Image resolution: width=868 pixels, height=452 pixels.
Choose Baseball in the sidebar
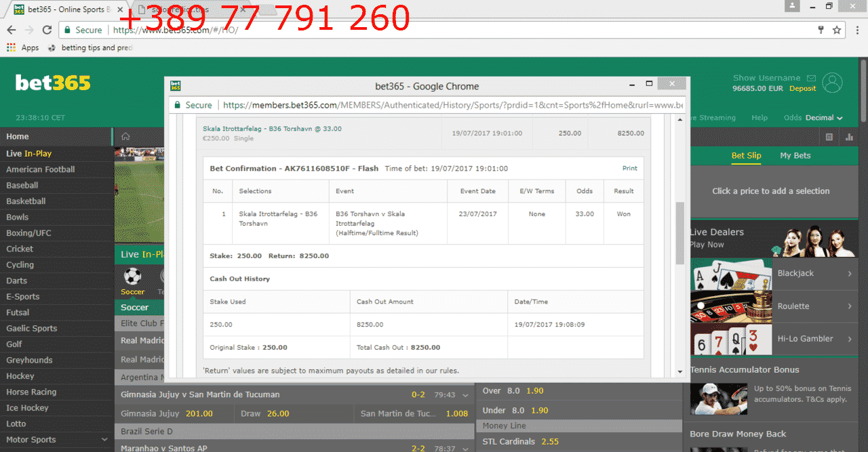point(56,186)
